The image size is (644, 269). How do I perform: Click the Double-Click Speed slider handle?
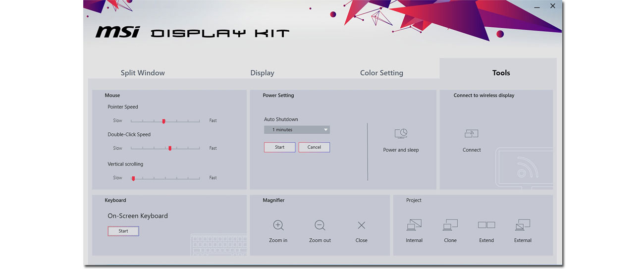170,148
